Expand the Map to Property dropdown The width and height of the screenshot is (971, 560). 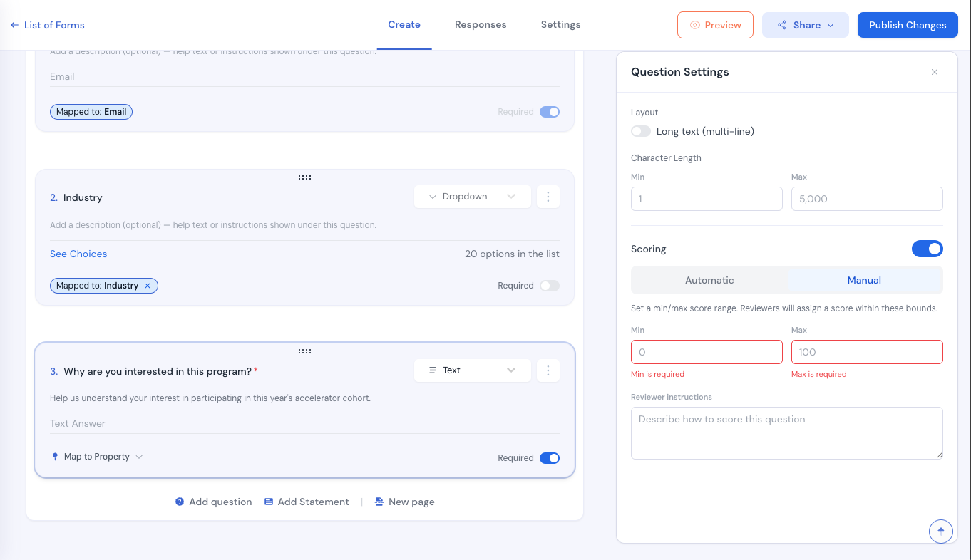pos(97,457)
